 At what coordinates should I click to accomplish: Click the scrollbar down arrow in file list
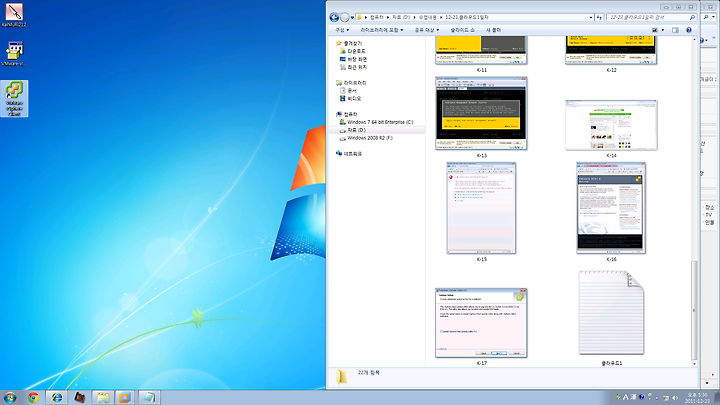pyautogui.click(x=694, y=364)
